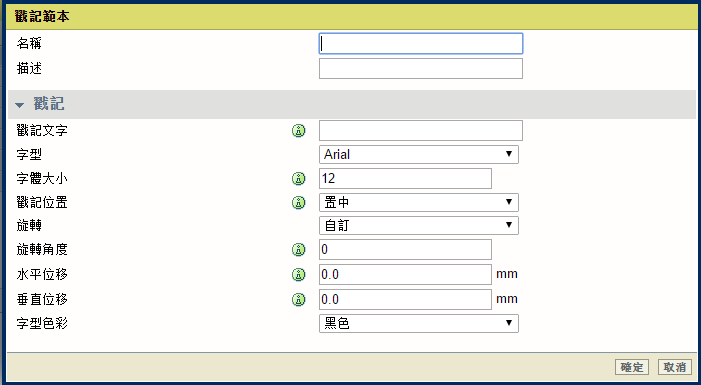Click info icon beside 旋轉角度
The width and height of the screenshot is (701, 385).
(299, 250)
